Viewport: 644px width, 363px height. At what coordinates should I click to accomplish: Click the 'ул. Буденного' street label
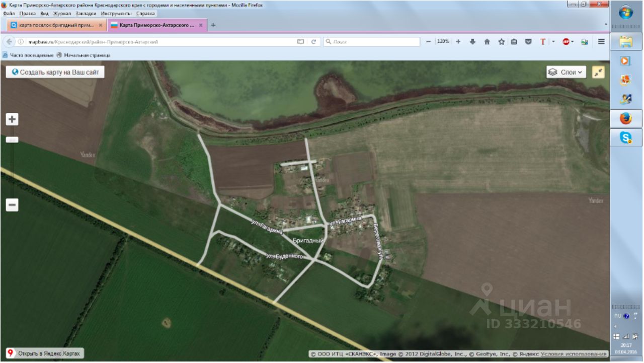click(x=285, y=256)
